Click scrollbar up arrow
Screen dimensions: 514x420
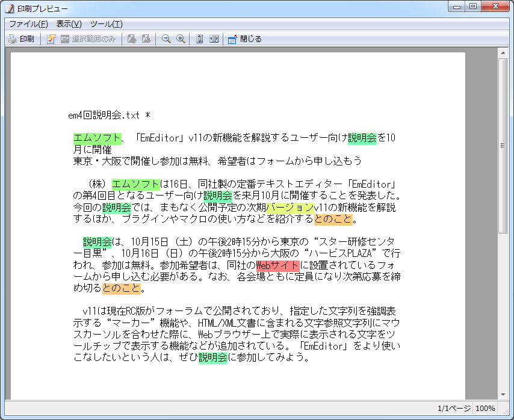503,52
